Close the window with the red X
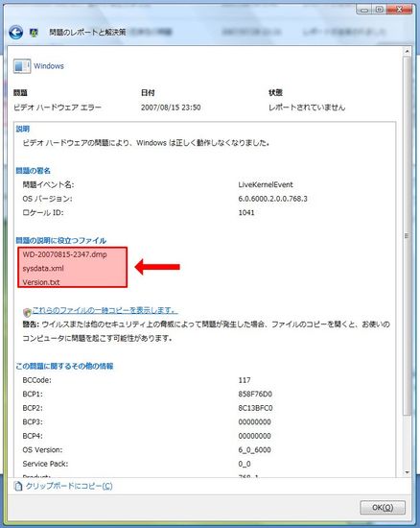 pos(399,10)
